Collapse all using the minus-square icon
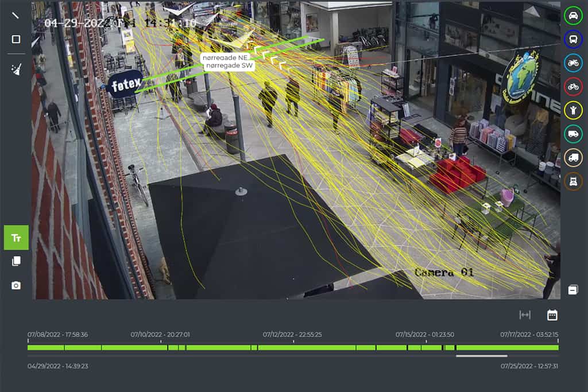 coord(572,290)
